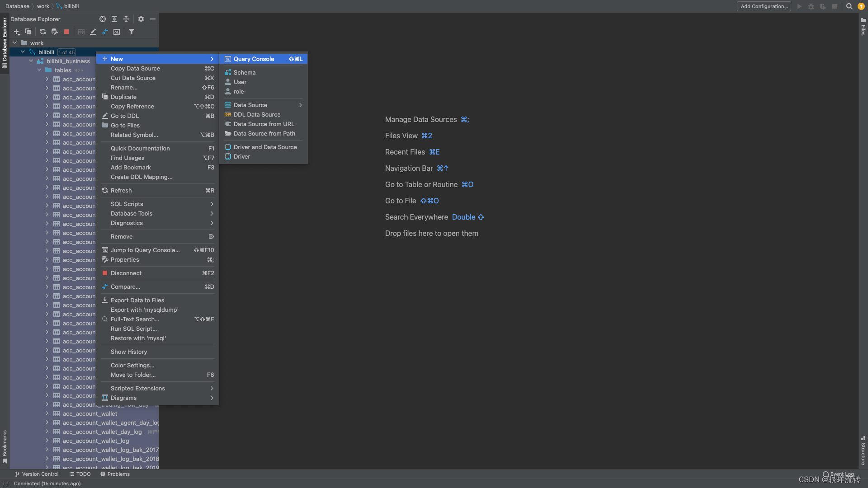Click the duplicate data source toolbar icon

click(x=28, y=32)
